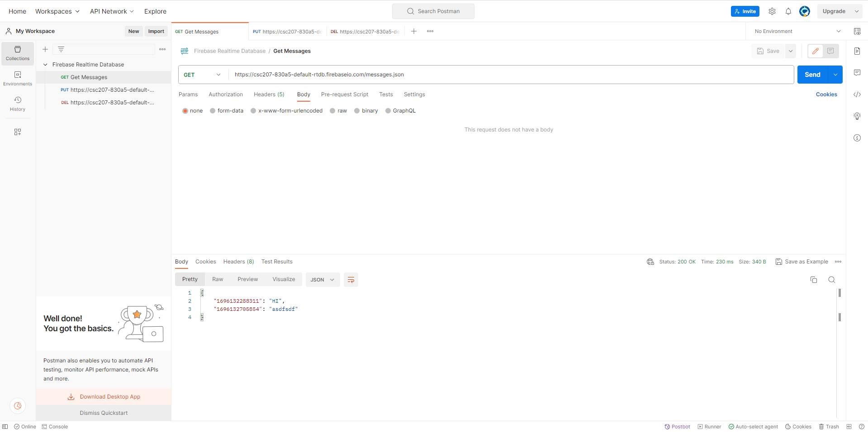The image size is (868, 432).
Task: Click the New button
Action: pos(133,31)
